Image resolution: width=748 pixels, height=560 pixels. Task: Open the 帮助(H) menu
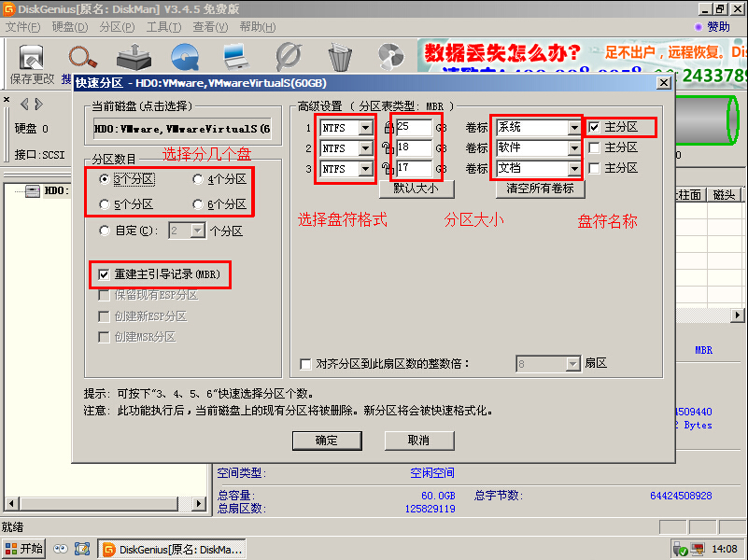pos(258,27)
